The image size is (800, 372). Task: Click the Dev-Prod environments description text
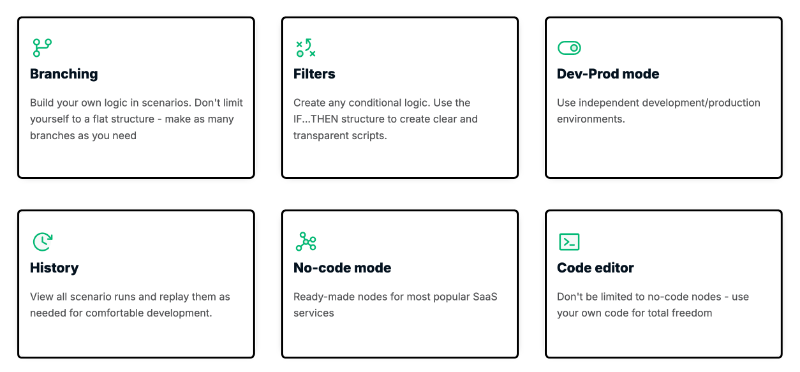pos(658,111)
